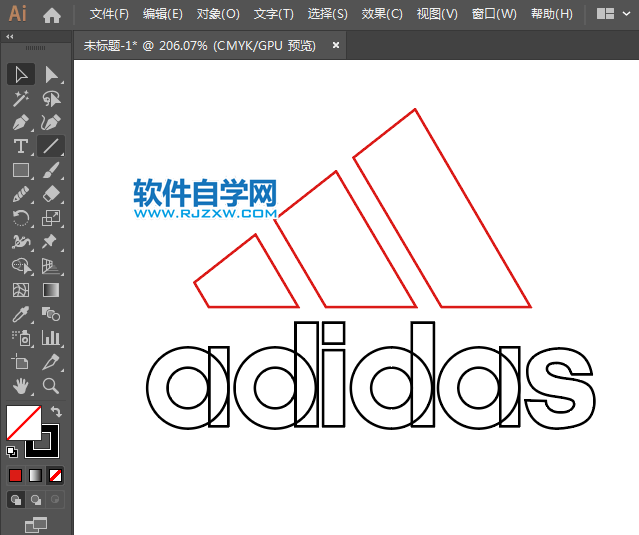
Task: Select the Symbol Sprayer tool
Action: tap(21, 338)
